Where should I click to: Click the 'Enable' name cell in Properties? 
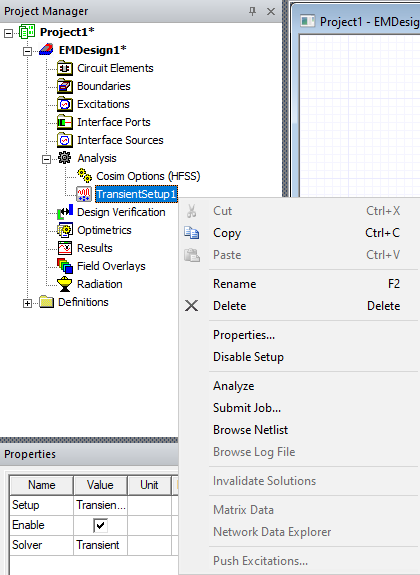click(41, 525)
